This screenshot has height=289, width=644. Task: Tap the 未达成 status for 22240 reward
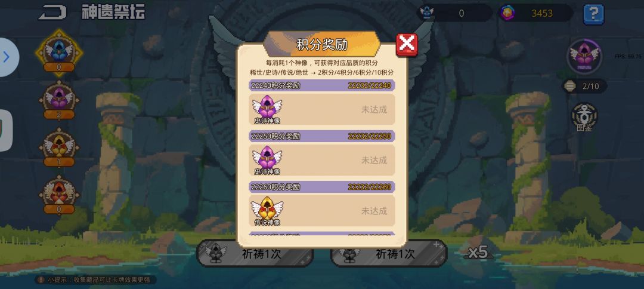[x=374, y=110]
